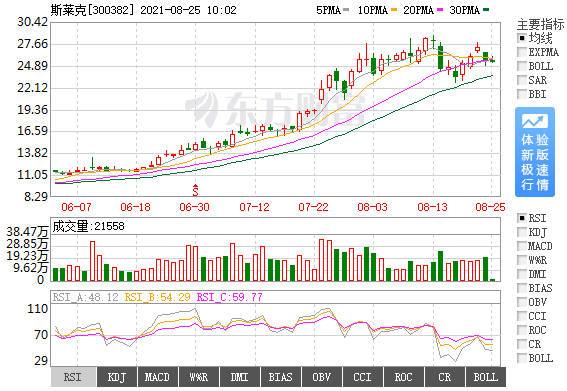The height and width of the screenshot is (391, 567).
Task: Click the red S marker near 06-30
Action: pyautogui.click(x=196, y=190)
